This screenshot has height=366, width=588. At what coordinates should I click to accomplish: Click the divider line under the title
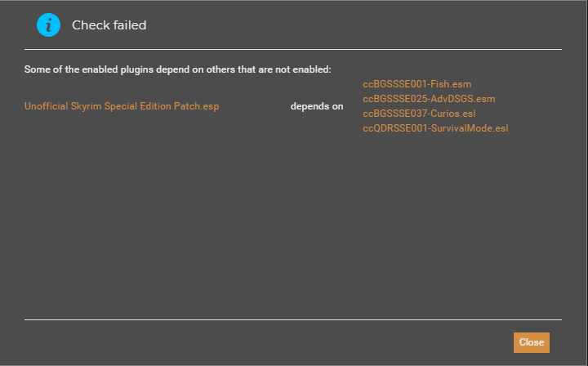click(x=293, y=49)
